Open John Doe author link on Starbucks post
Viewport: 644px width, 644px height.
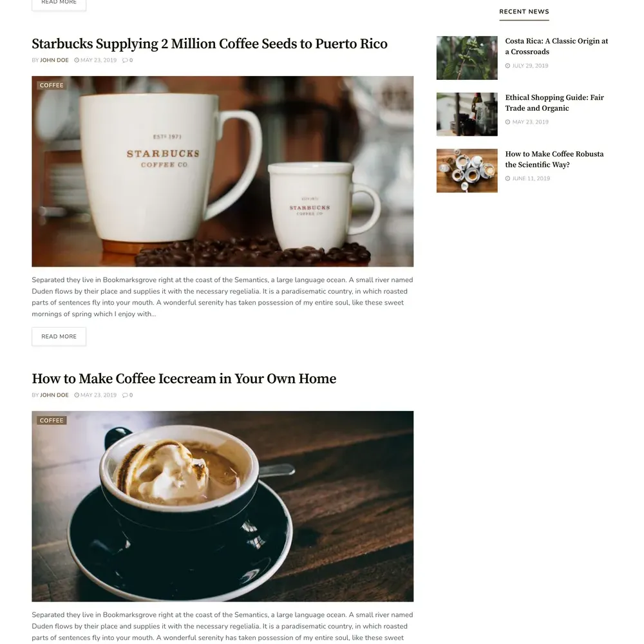tap(54, 60)
